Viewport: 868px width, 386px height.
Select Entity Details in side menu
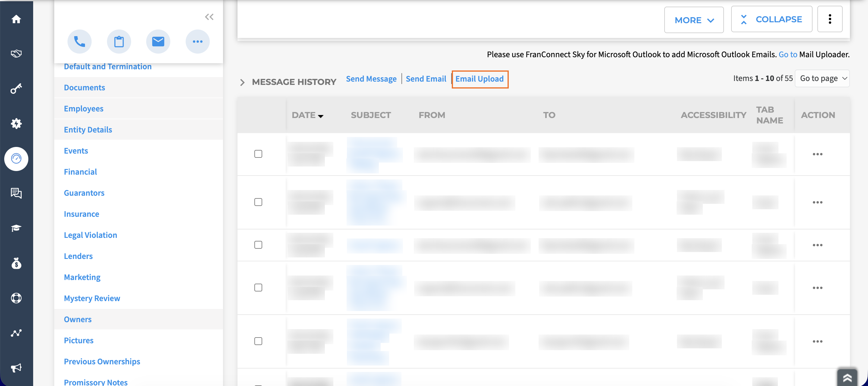point(88,129)
